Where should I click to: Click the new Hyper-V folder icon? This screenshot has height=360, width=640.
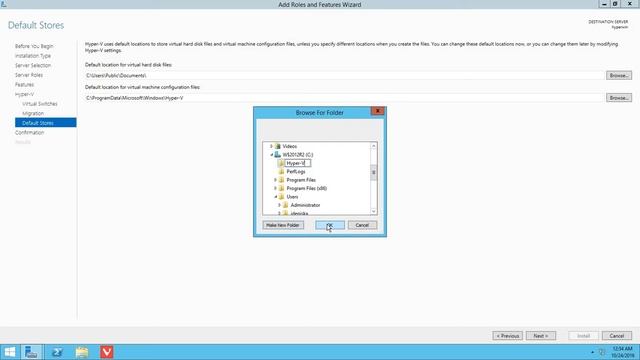pyautogui.click(x=281, y=163)
